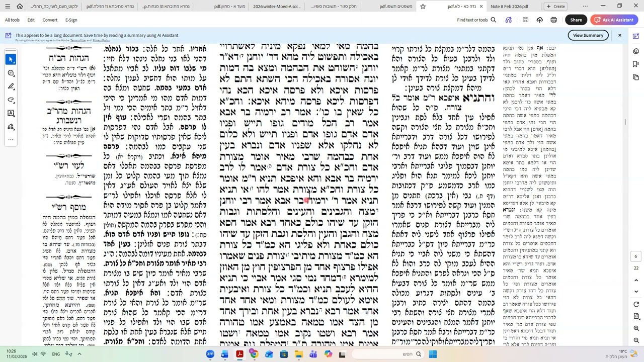Rotate the page view clockwise
This screenshot has width=644, height=362.
(x=636, y=304)
